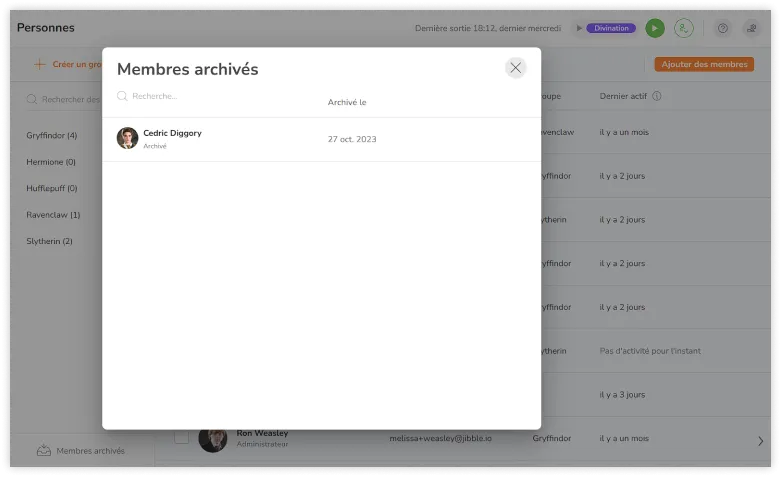Select Ravenclaw (1) group
The height and width of the screenshot is (477, 781).
[53, 215]
